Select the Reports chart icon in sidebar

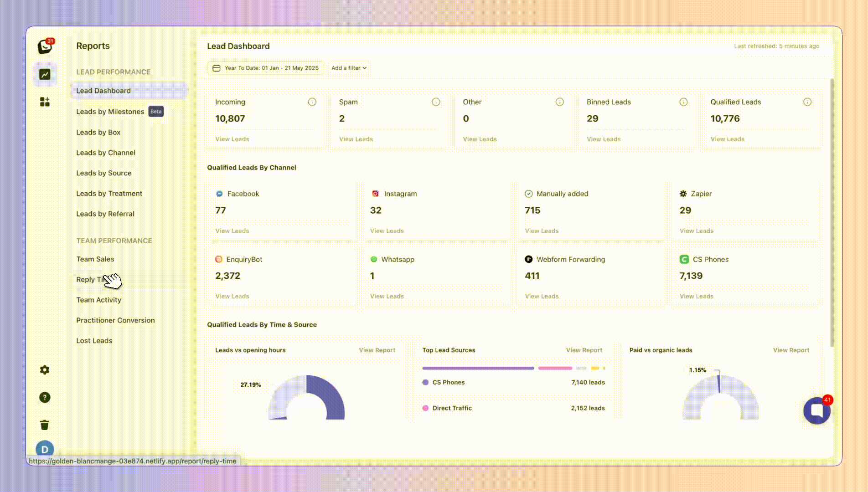(x=45, y=74)
